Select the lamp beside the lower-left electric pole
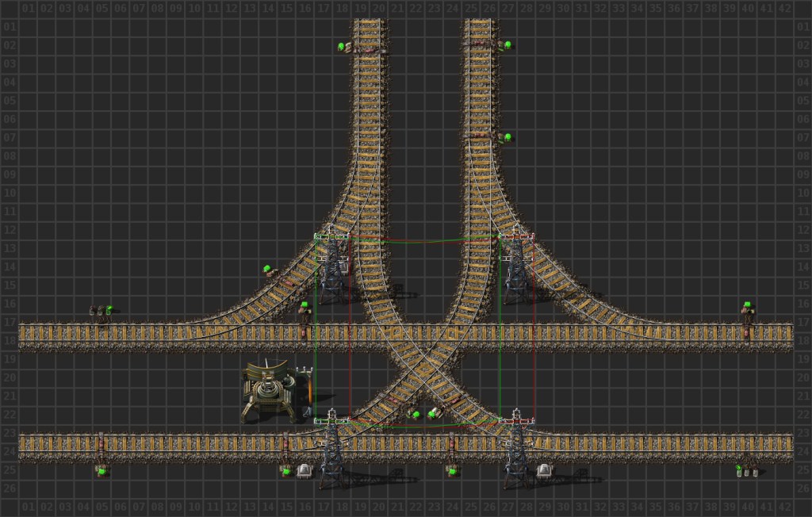 point(304,471)
